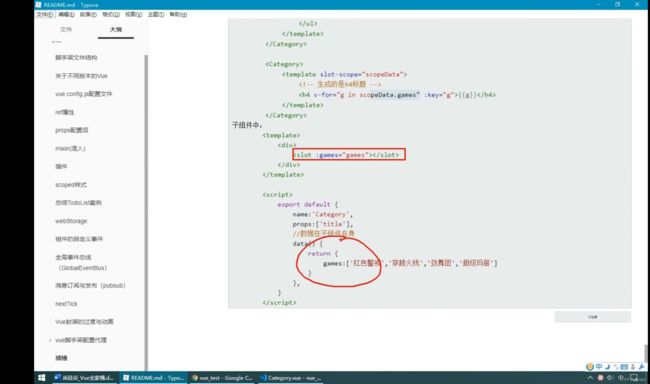This screenshot has height=384, width=650.
Task: Go to 组件的自定义事件 heading
Action: point(79,239)
